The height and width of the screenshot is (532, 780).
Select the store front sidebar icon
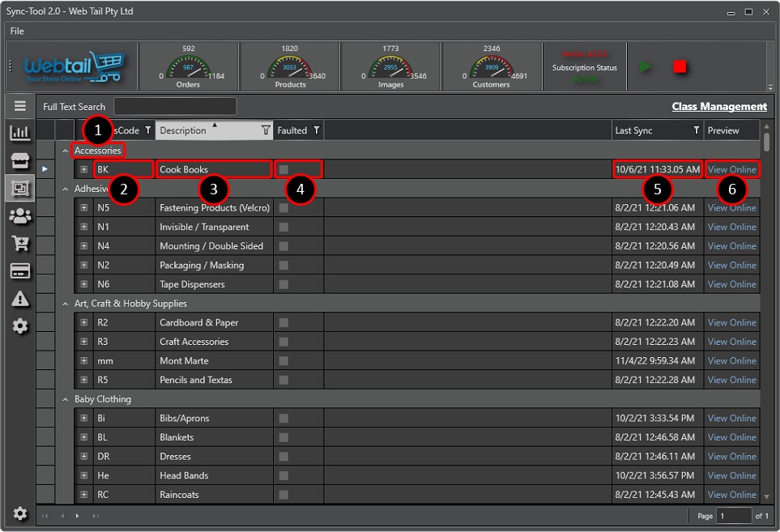pos(20,160)
